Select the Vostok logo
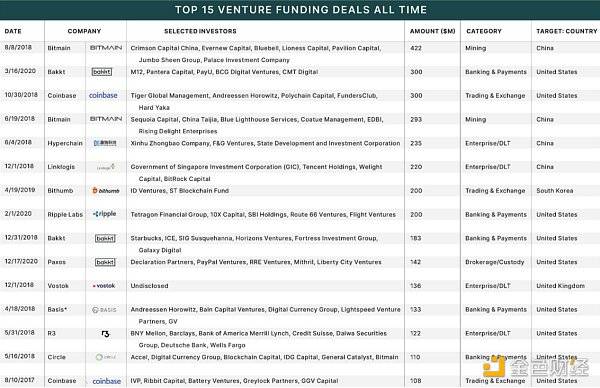This screenshot has height=388, width=600. pos(104,285)
